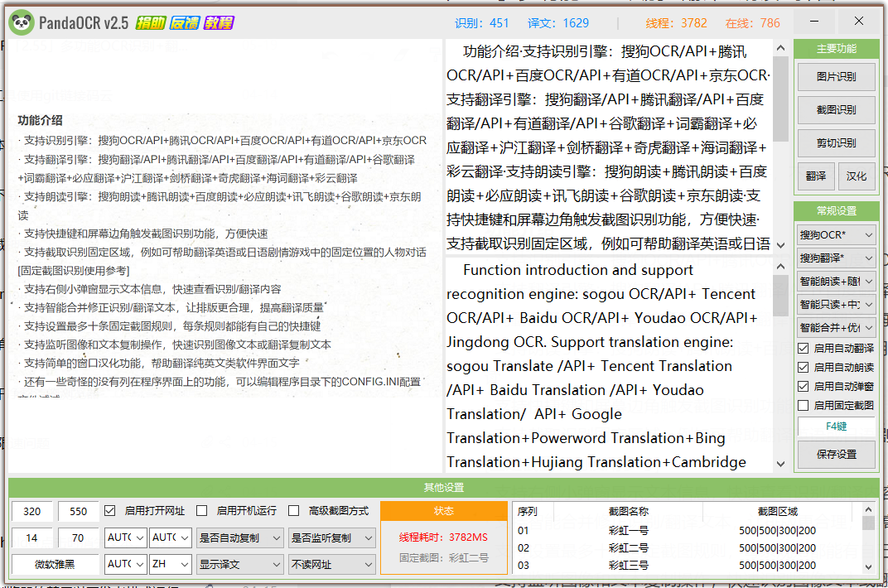Click the 截图名称 column header
The width and height of the screenshot is (888, 588).
628,512
